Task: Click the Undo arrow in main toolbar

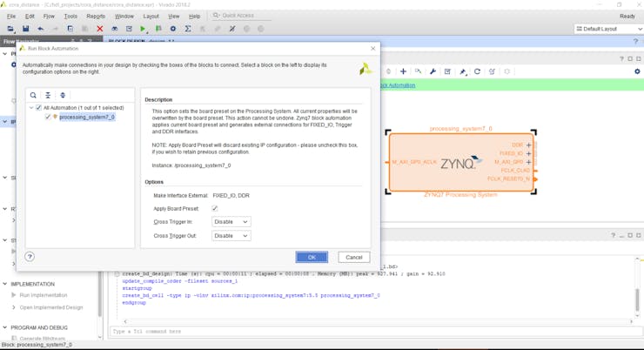Action: click(40, 29)
